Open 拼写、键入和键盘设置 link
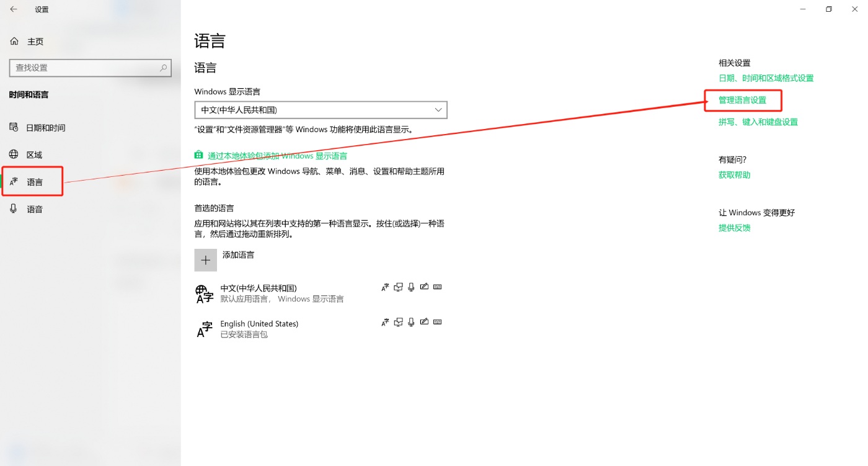Viewport: 868px width, 466px height. pos(758,122)
